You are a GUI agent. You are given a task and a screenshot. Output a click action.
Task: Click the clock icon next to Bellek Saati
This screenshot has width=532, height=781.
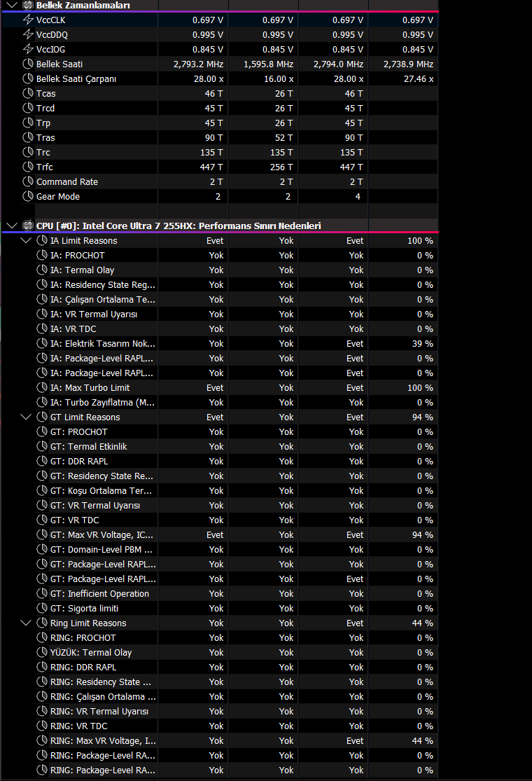tap(28, 64)
